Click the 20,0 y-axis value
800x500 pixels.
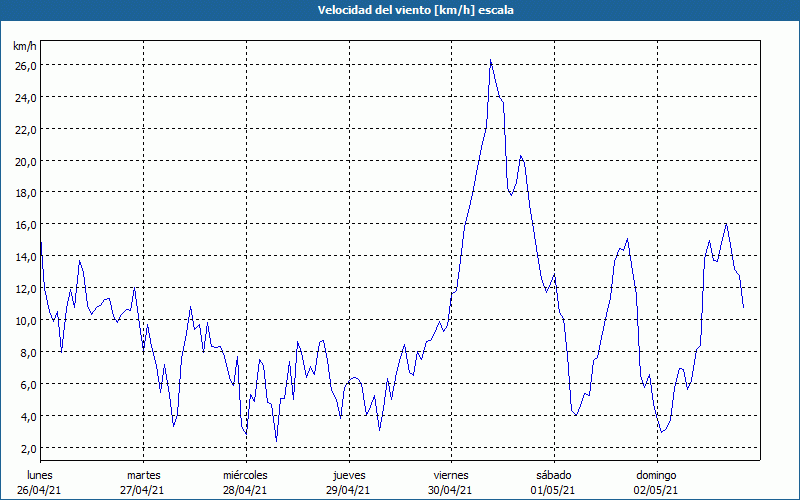click(24, 161)
